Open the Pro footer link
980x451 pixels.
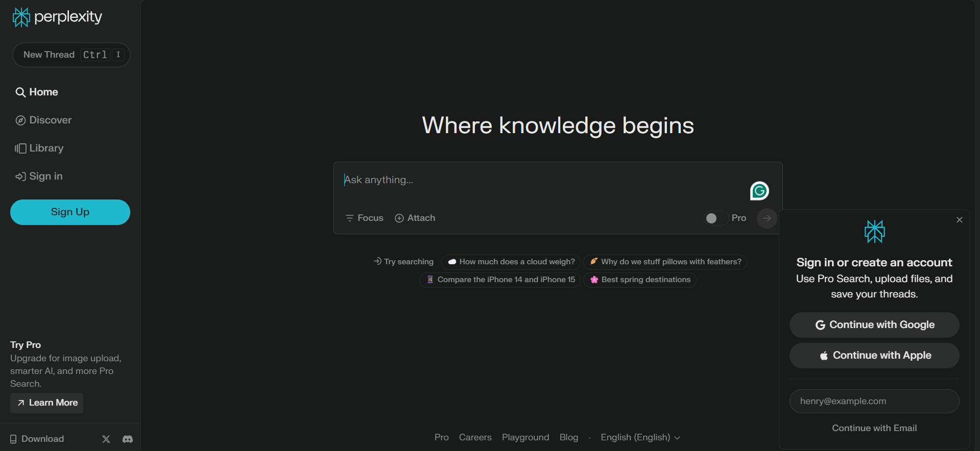coord(441,437)
